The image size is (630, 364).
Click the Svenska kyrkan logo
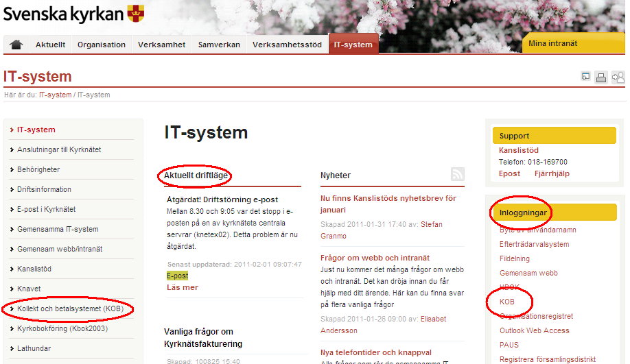click(73, 14)
